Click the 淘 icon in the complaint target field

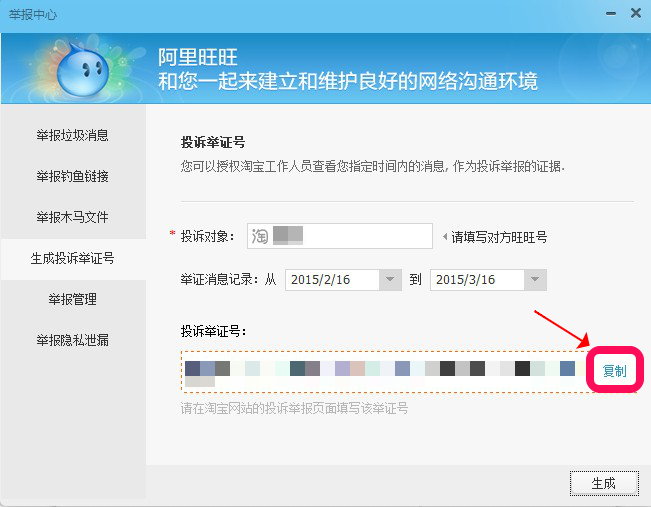(260, 236)
